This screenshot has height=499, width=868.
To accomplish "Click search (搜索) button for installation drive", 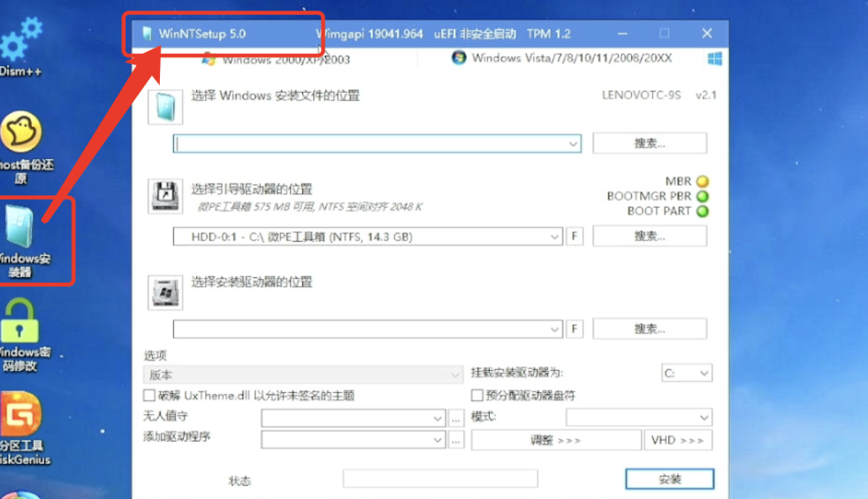I will (x=650, y=329).
